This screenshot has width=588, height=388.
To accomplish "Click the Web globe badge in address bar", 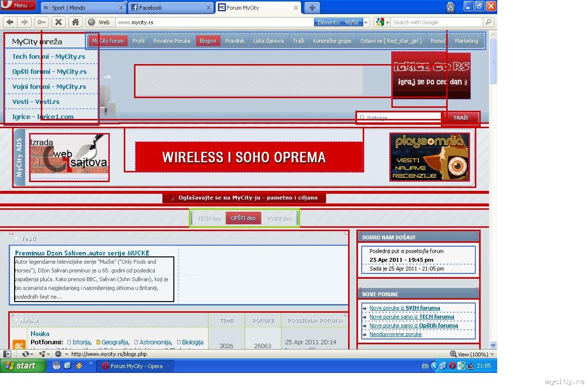I will coord(99,22).
